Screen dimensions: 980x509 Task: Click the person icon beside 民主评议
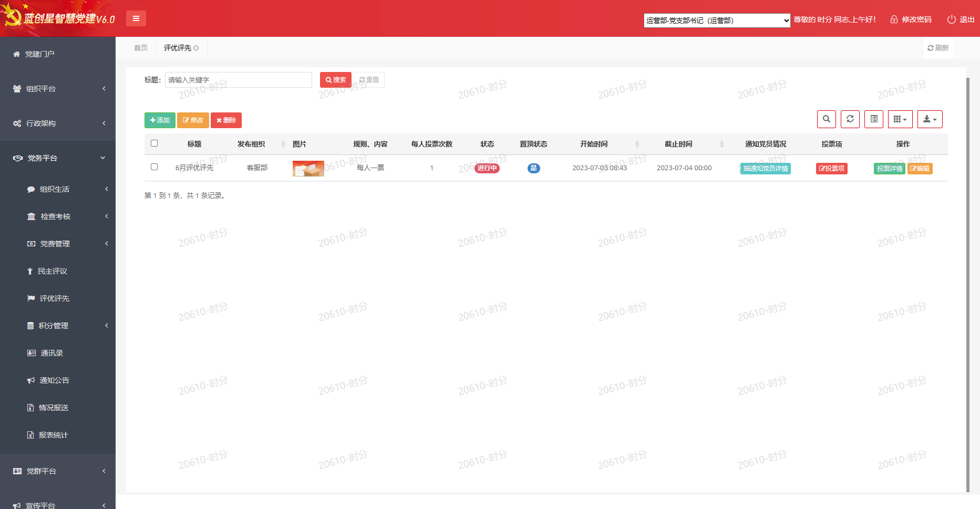tap(30, 271)
